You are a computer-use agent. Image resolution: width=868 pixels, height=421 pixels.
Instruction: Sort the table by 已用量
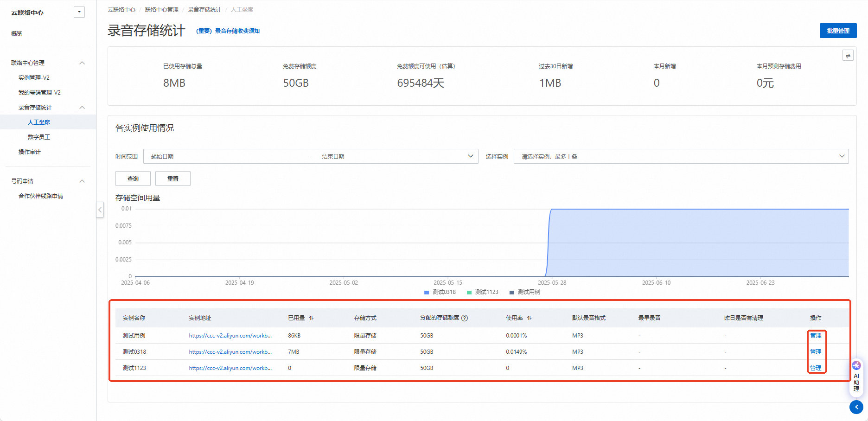[312, 318]
